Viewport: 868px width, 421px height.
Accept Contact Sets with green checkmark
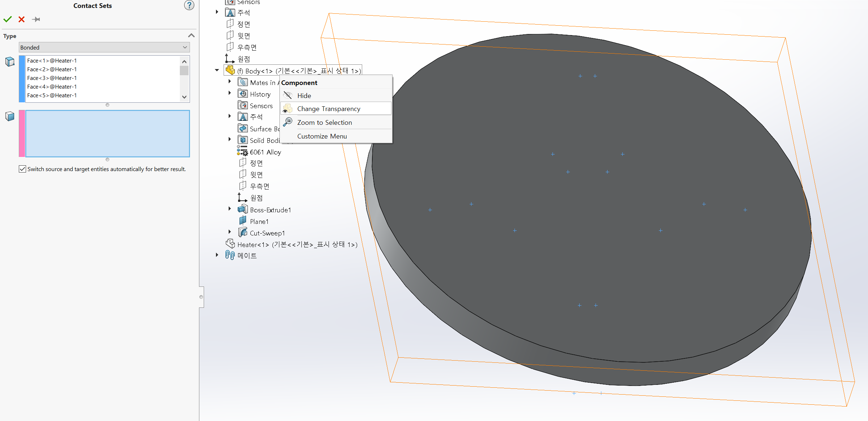8,19
